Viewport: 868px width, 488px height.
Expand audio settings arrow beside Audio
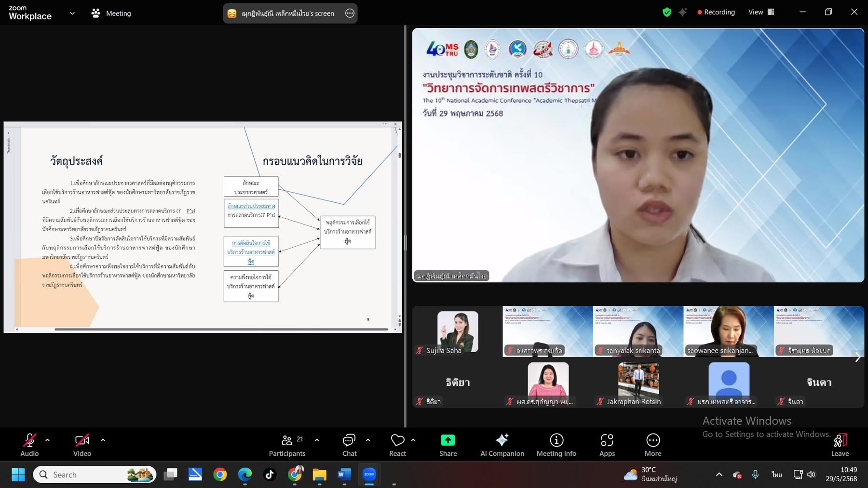pos(47,440)
